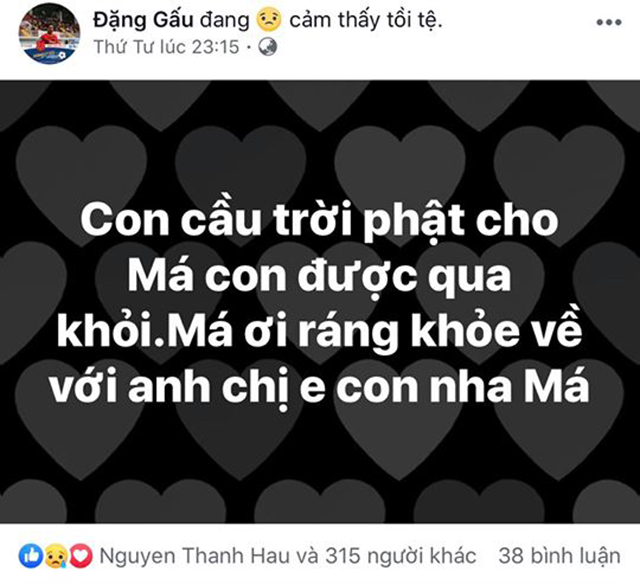Screen dimensions: 640x584
Task: Click the 'khỏi.Má ơi ráng khỏe về' line
Action: (x=319, y=333)
